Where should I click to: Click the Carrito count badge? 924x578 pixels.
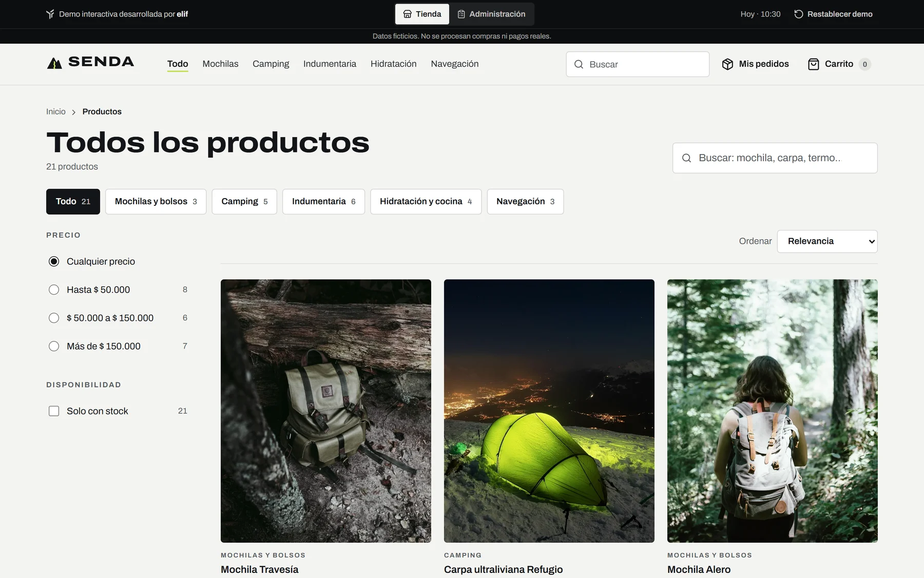pos(865,64)
